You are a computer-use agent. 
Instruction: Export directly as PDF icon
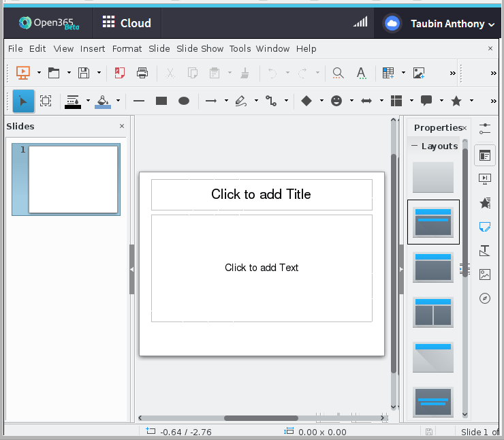coord(120,73)
